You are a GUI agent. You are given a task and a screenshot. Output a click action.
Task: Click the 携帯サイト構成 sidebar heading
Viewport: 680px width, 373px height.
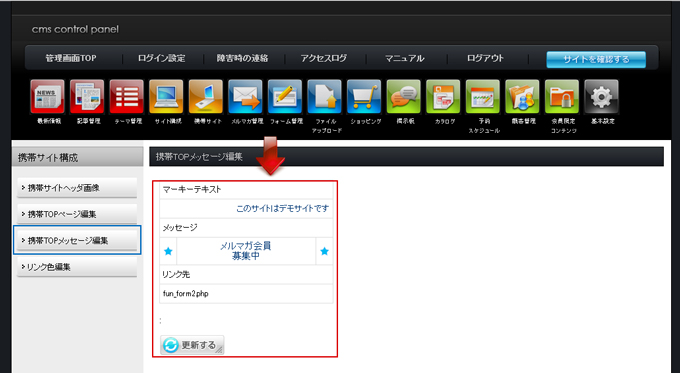coord(48,157)
